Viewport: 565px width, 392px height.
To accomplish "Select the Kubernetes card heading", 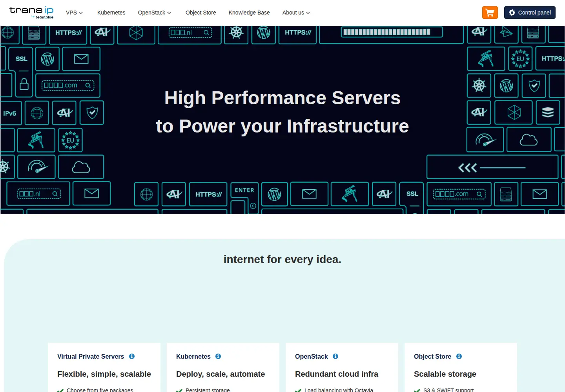I will (193, 356).
